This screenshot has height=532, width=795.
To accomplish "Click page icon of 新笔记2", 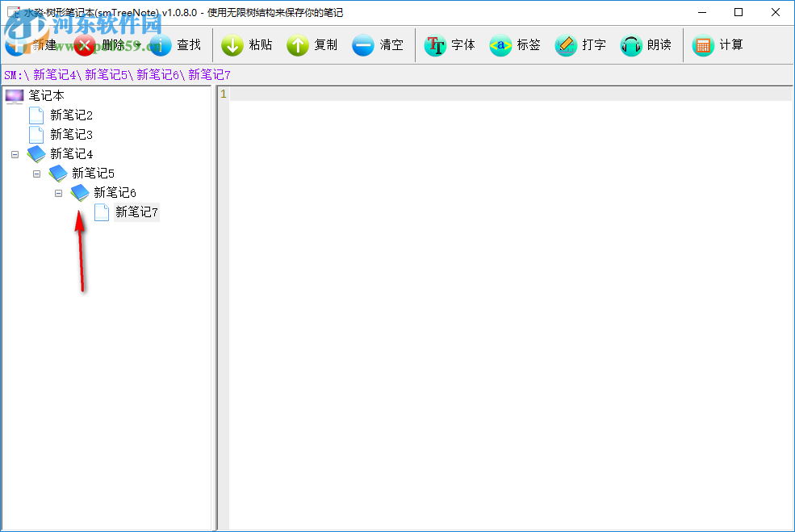I will (x=36, y=115).
